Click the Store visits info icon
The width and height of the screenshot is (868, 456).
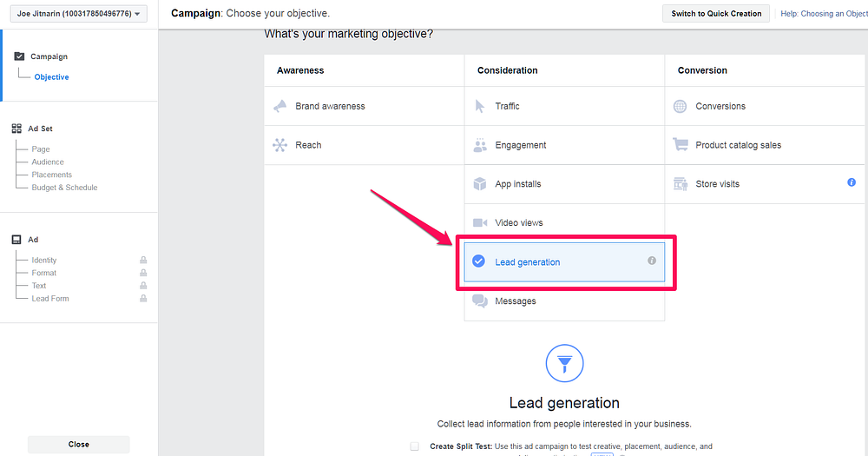(x=852, y=182)
